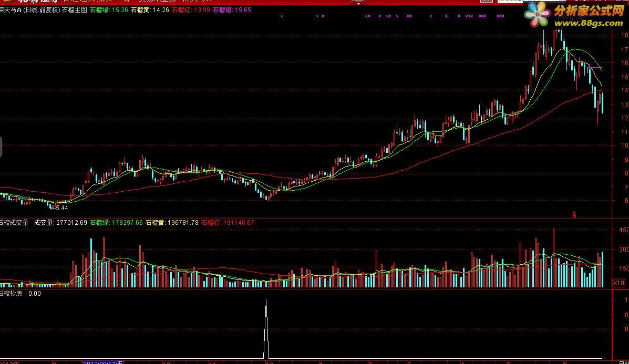Select the 石榴黄: 14.26 indicator value
This screenshot has width=629, height=364.
[x=150, y=9]
